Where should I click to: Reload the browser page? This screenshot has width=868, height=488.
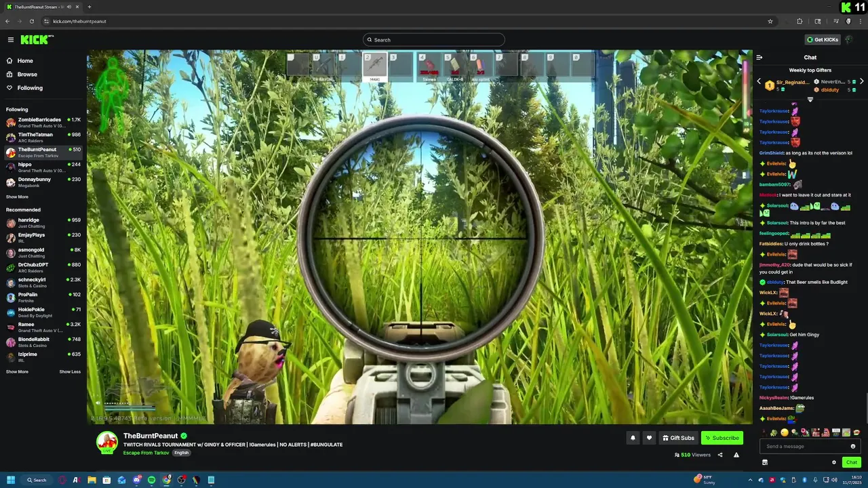pyautogui.click(x=31, y=21)
